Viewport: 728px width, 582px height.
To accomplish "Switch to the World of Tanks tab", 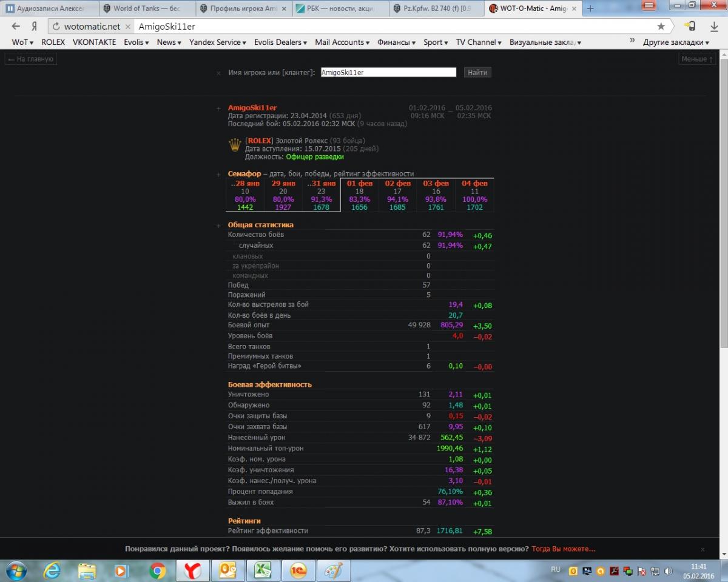I will (146, 8).
